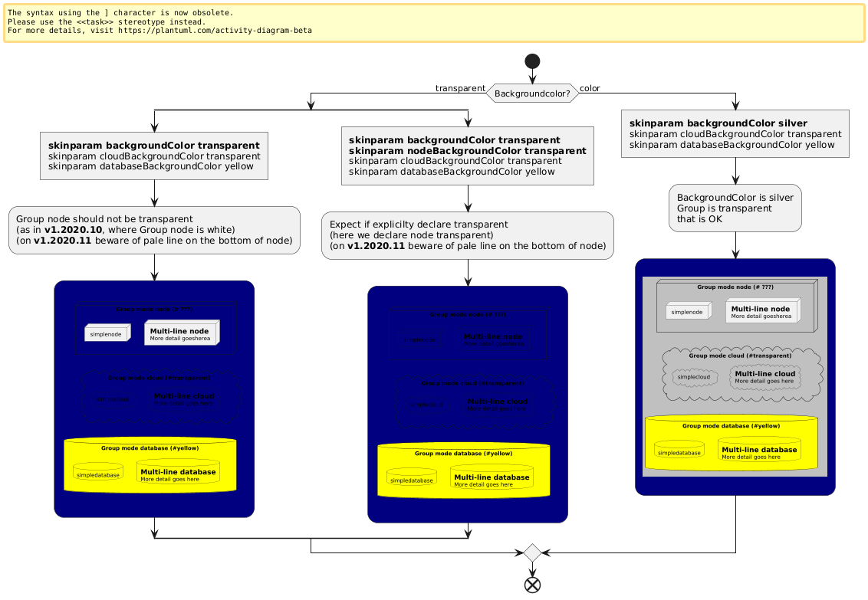868x600 pixels.
Task: Select simplecloud in the silver group
Action: pyautogui.click(x=695, y=377)
